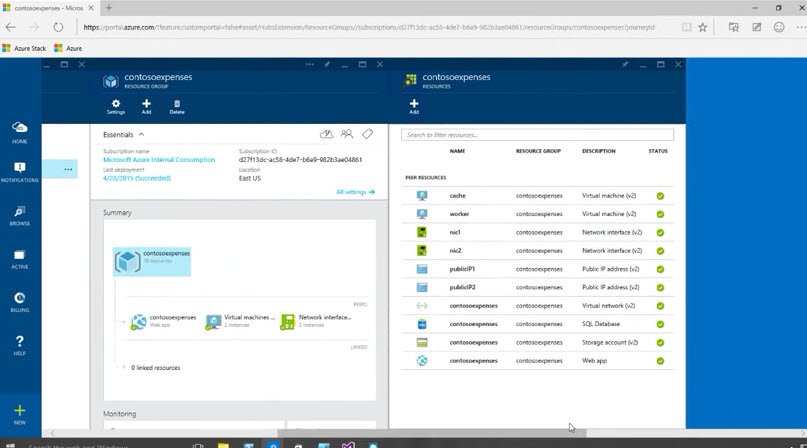
Task: Click the SQL Database row icon
Action: click(422, 324)
